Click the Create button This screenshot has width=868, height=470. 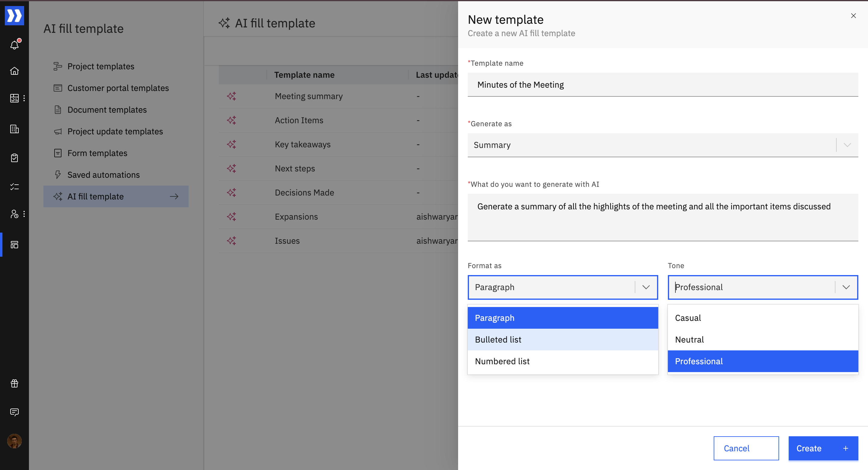[822, 448]
